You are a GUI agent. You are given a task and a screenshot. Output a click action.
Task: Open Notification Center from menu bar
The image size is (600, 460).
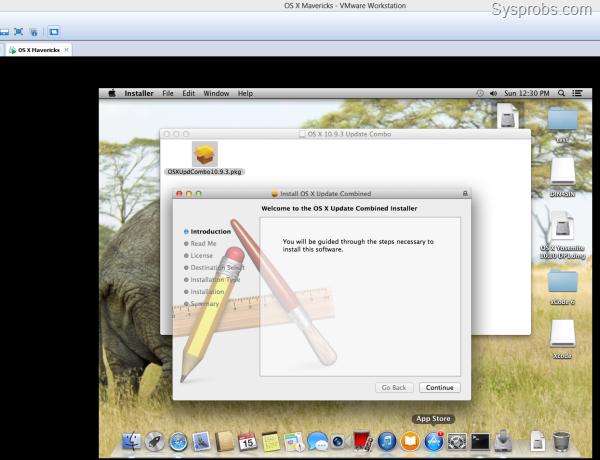(577, 93)
